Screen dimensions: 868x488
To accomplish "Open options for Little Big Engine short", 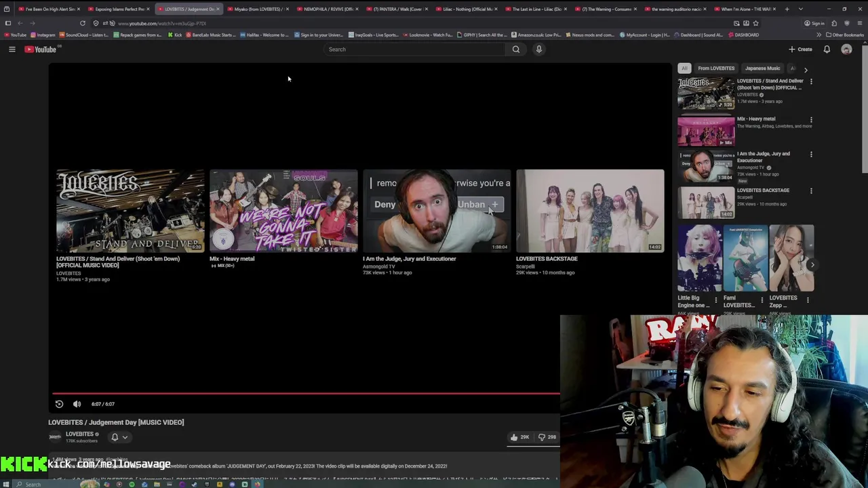I will click(x=716, y=299).
